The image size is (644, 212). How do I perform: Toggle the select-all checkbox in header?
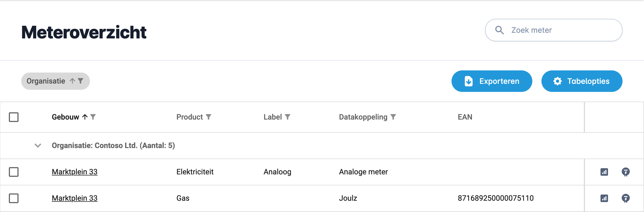point(14,117)
